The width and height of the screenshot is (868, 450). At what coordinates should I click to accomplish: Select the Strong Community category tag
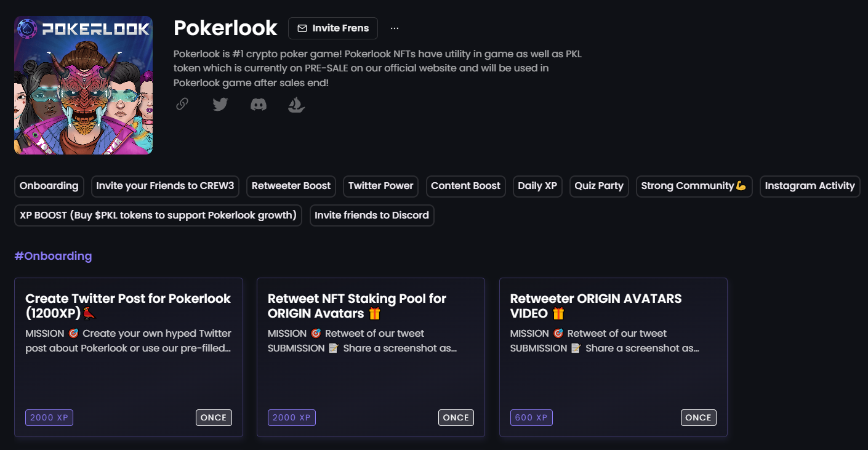[694, 186]
